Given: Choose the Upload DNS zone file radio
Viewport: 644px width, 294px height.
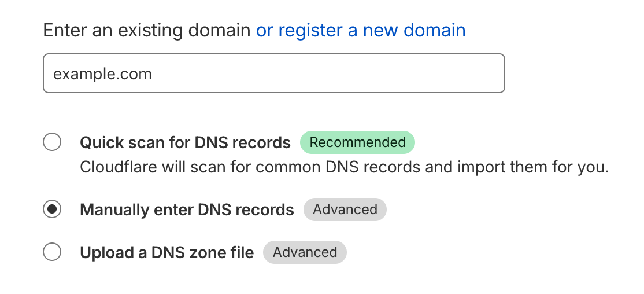Looking at the screenshot, I should coord(52,252).
